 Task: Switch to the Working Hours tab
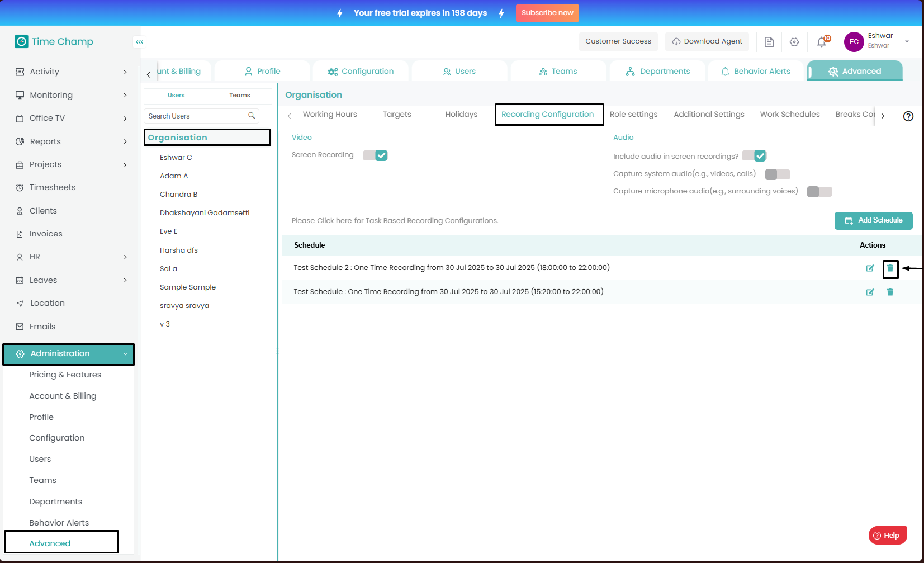tap(330, 115)
